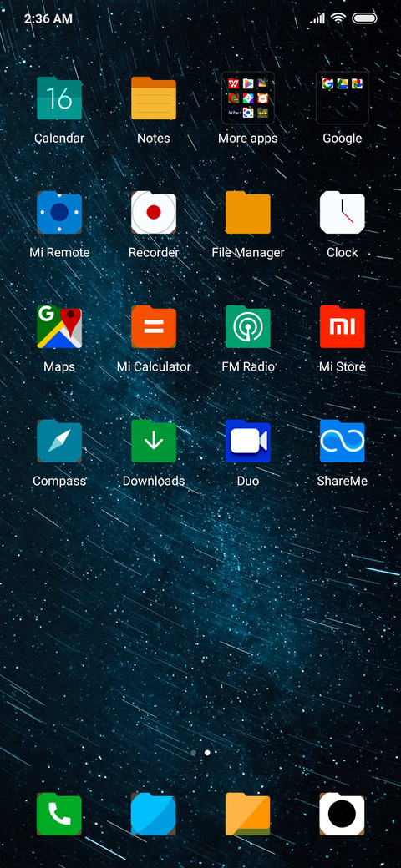401x868 pixels.
Task: Open the ShareMe app
Action: 343,442
